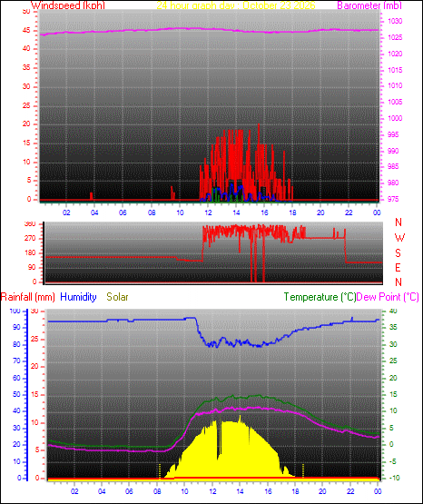This screenshot has width=423, height=504.
Task: Click the yellow solar radiation area peak
Action: point(240,418)
